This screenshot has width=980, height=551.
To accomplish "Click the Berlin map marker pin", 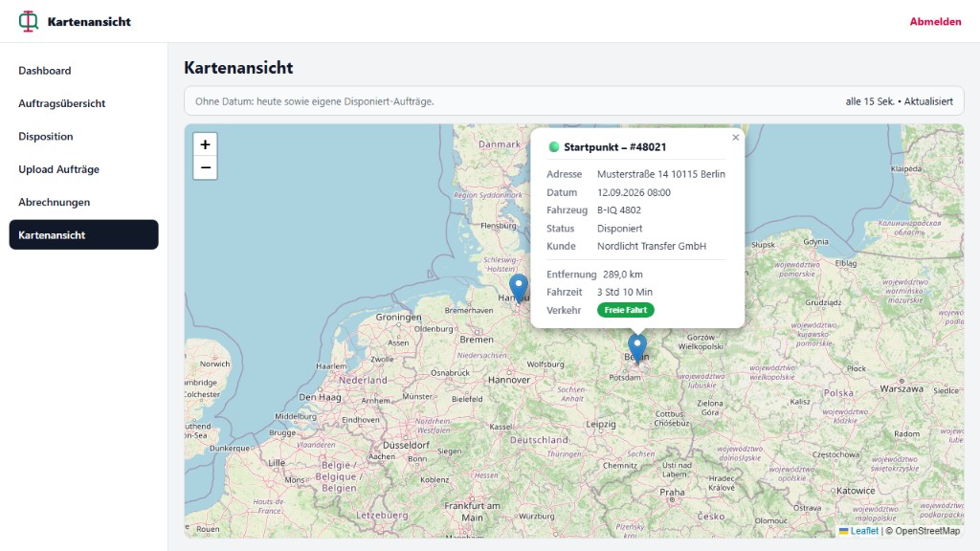I will [x=636, y=348].
